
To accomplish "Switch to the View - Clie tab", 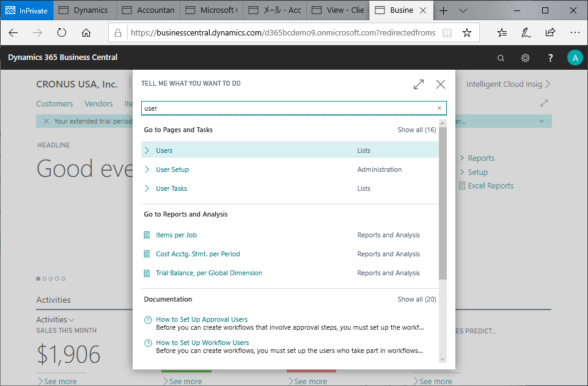I will tap(338, 10).
